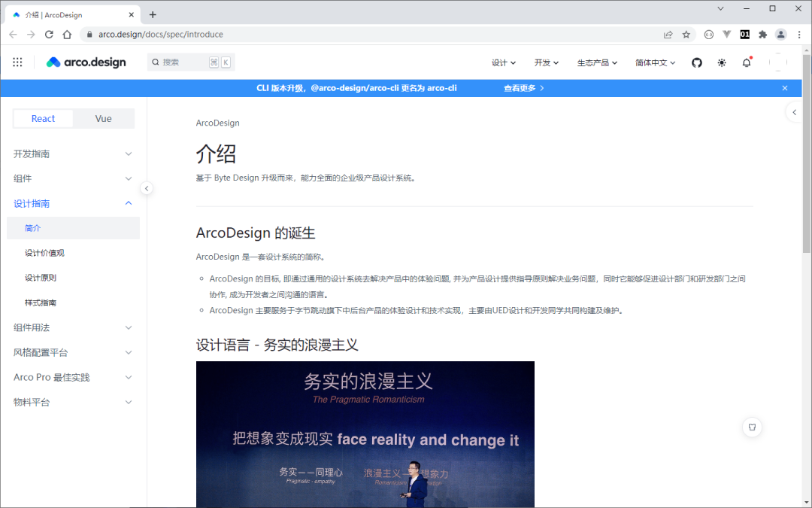Image resolution: width=812 pixels, height=508 pixels.
Task: Switch to React framework tab
Action: (x=43, y=119)
